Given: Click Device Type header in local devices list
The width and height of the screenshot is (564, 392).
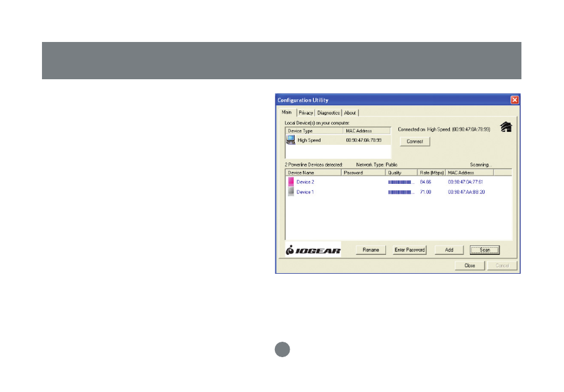Looking at the screenshot, I should pyautogui.click(x=314, y=131).
